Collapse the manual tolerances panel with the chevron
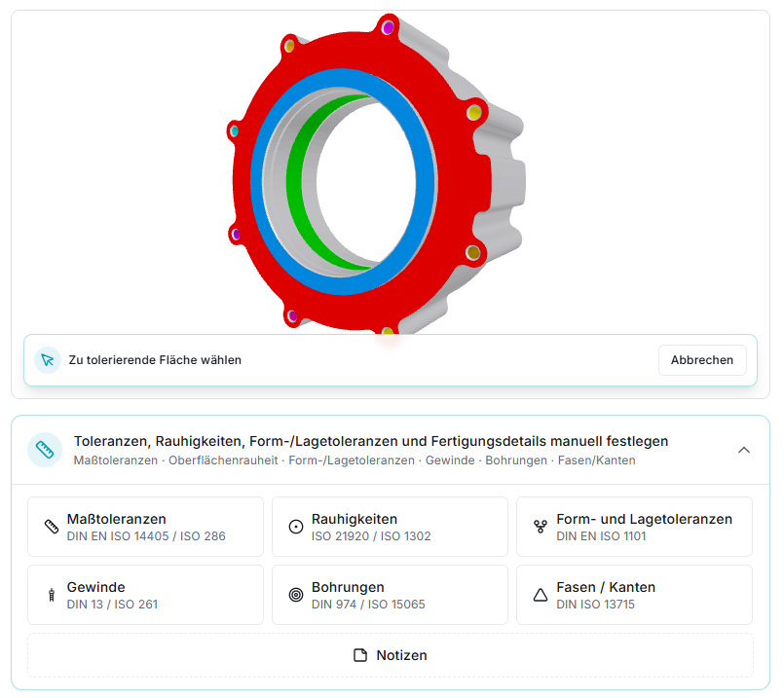The image size is (784, 698). (744, 450)
